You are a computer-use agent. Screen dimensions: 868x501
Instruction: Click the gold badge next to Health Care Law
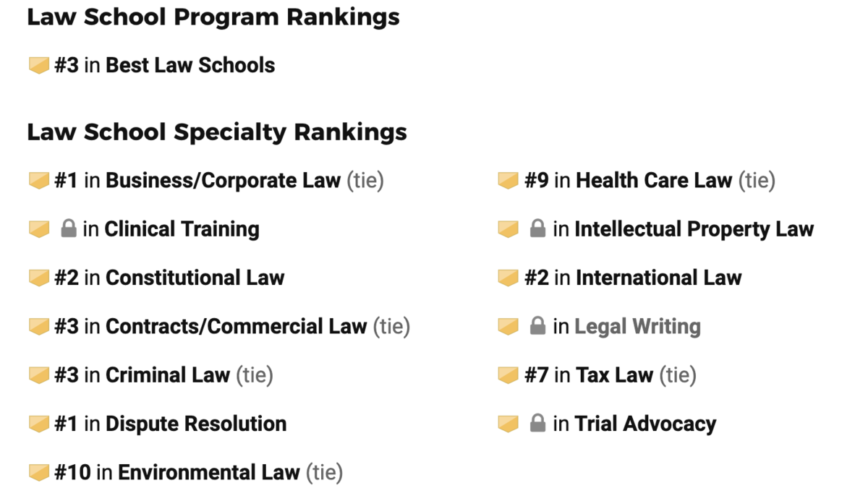click(x=509, y=181)
